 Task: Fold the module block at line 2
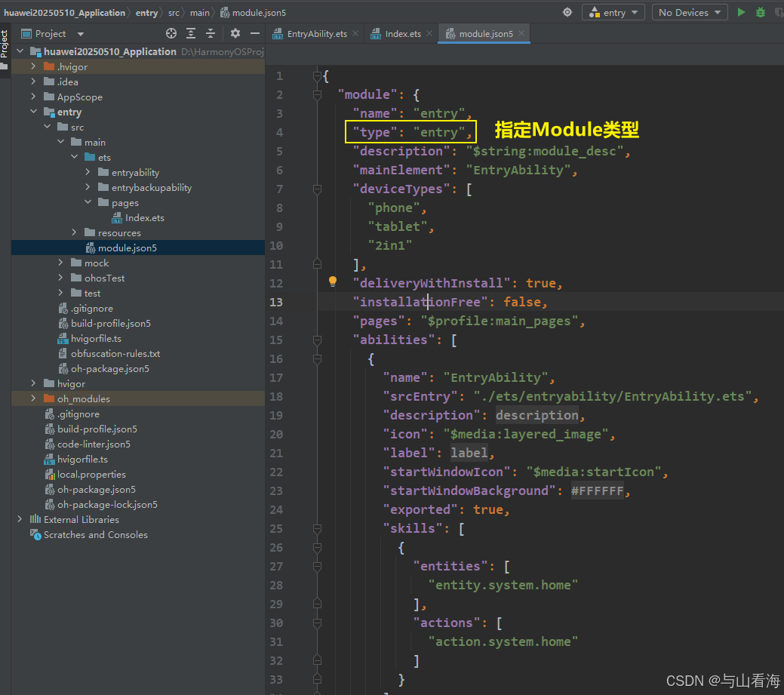coord(317,94)
